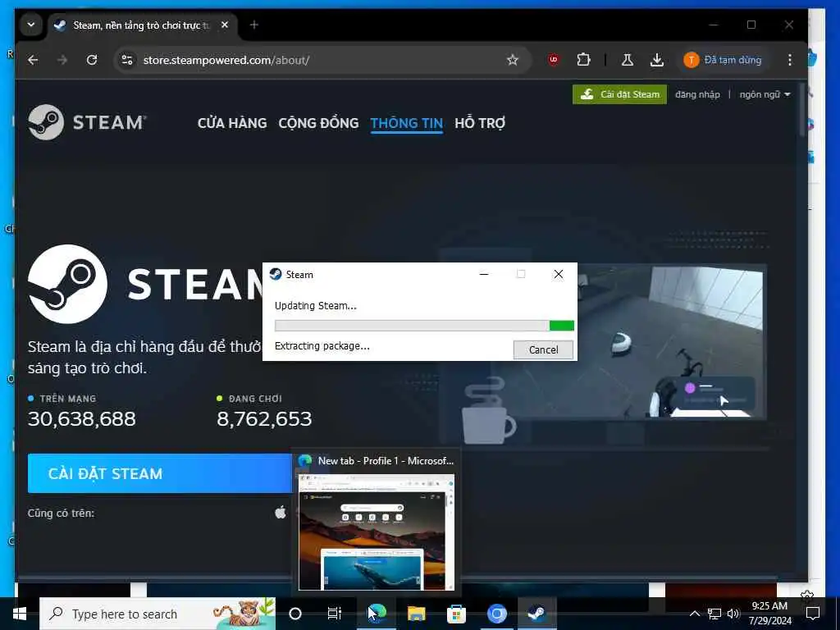Open File Explorer from taskbar
The image size is (840, 630).
(416, 614)
